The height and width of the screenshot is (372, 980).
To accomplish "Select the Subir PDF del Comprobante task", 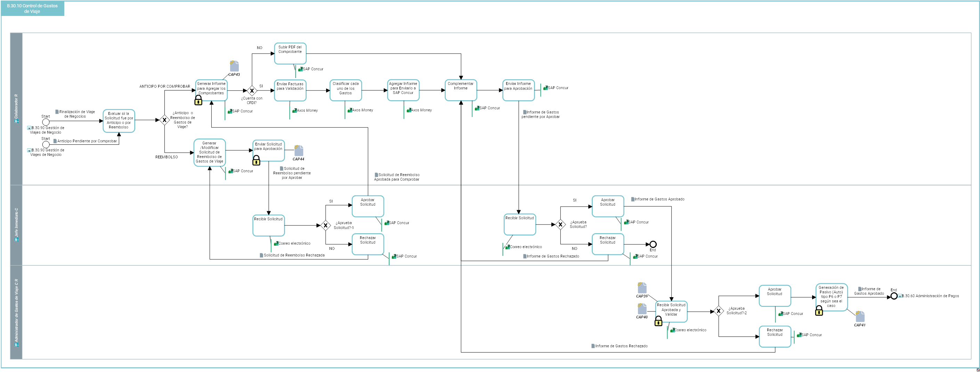I will (x=290, y=54).
